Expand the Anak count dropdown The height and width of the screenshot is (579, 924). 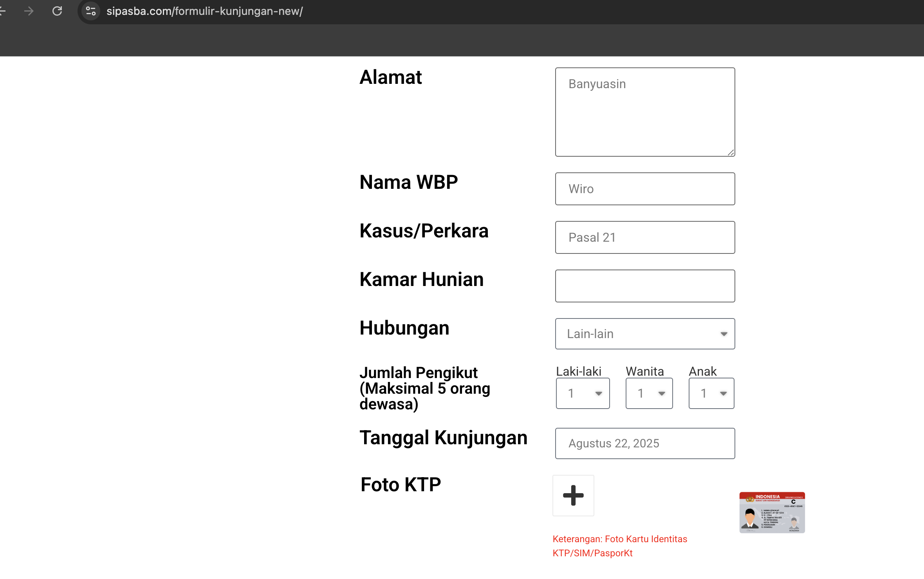pyautogui.click(x=711, y=393)
